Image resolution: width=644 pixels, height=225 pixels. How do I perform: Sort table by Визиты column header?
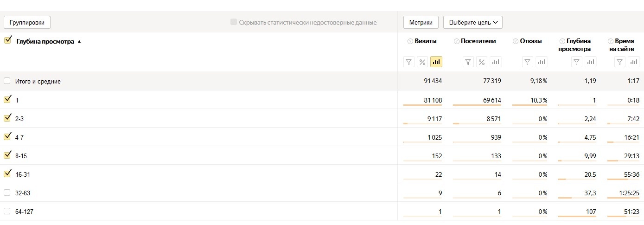point(425,41)
